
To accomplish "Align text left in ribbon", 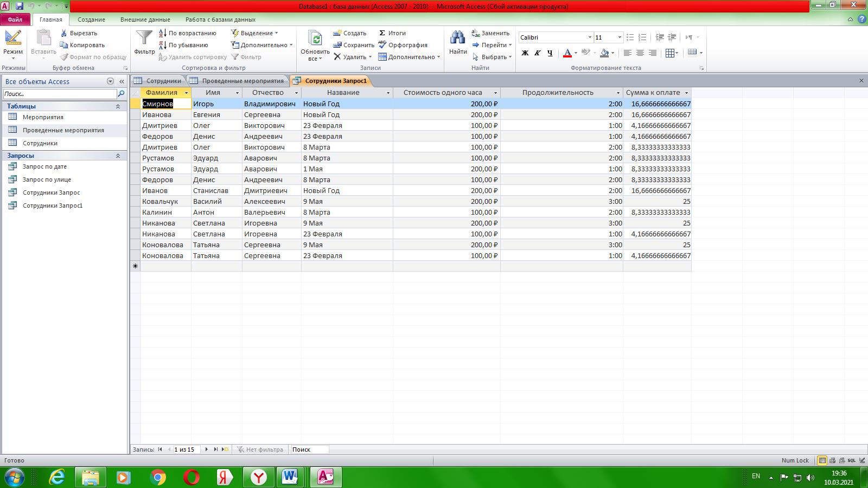I will 628,53.
